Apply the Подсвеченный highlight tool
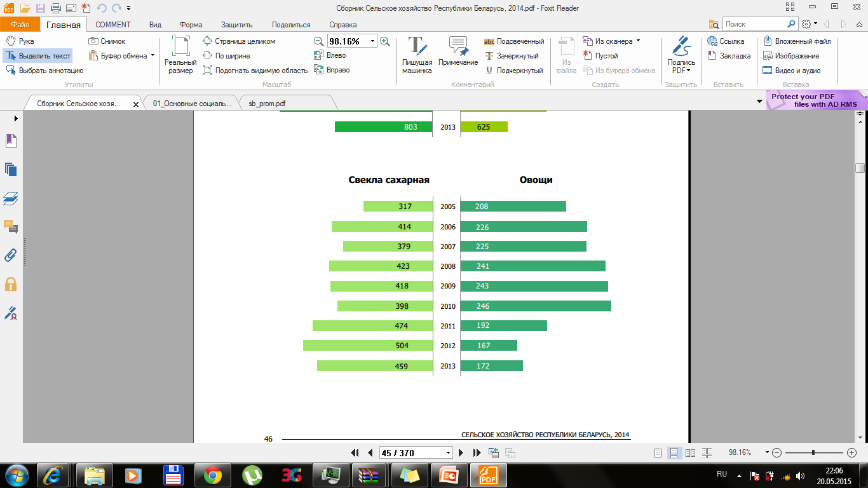The image size is (868, 488). (x=514, y=41)
